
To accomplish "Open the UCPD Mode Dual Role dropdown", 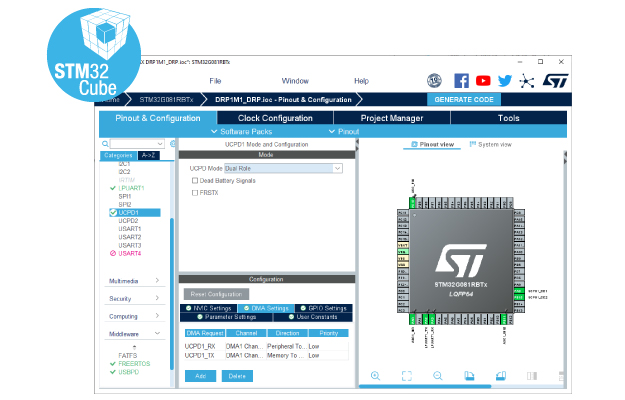I will click(x=283, y=169).
